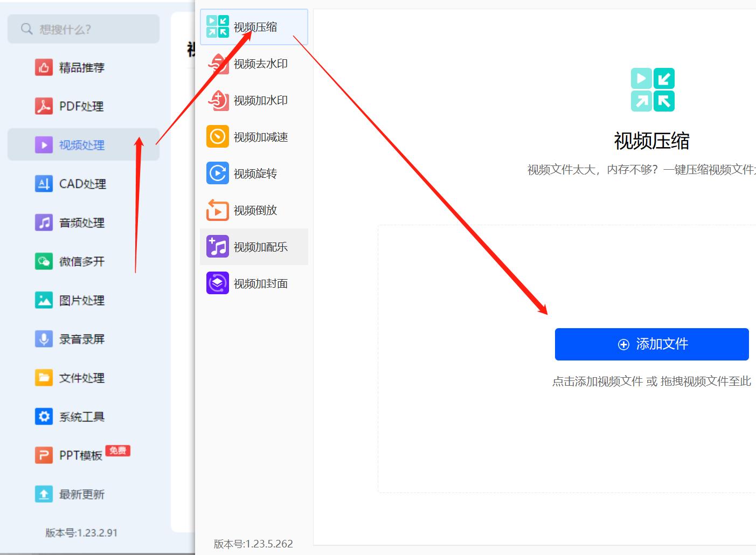Open the PPT模板 section with the 免费 badge
This screenshot has height=555, width=756.
tap(81, 455)
